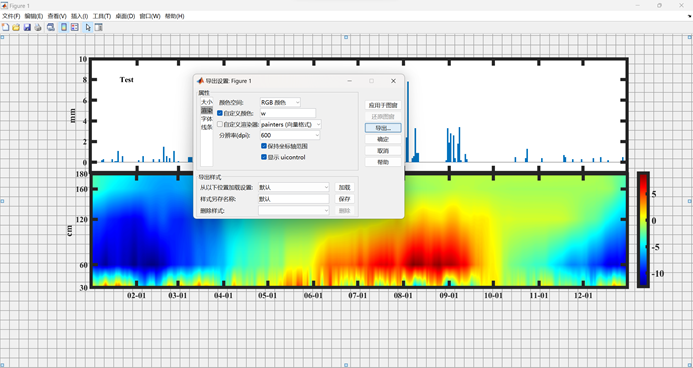
Task: Open the 桌面(D) menu
Action: click(125, 16)
